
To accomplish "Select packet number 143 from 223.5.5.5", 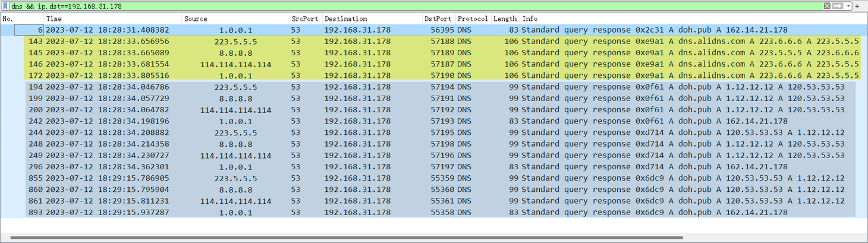I will coord(235,42).
